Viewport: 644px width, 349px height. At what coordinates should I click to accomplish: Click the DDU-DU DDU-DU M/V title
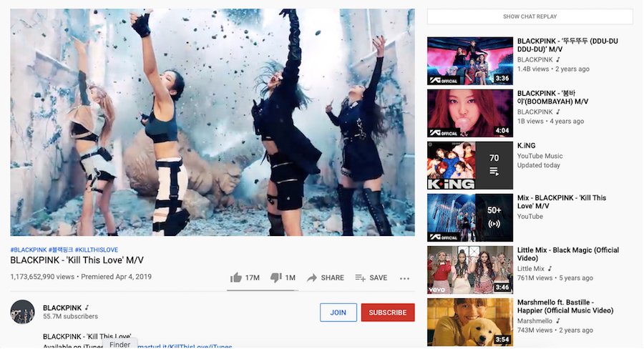click(567, 45)
